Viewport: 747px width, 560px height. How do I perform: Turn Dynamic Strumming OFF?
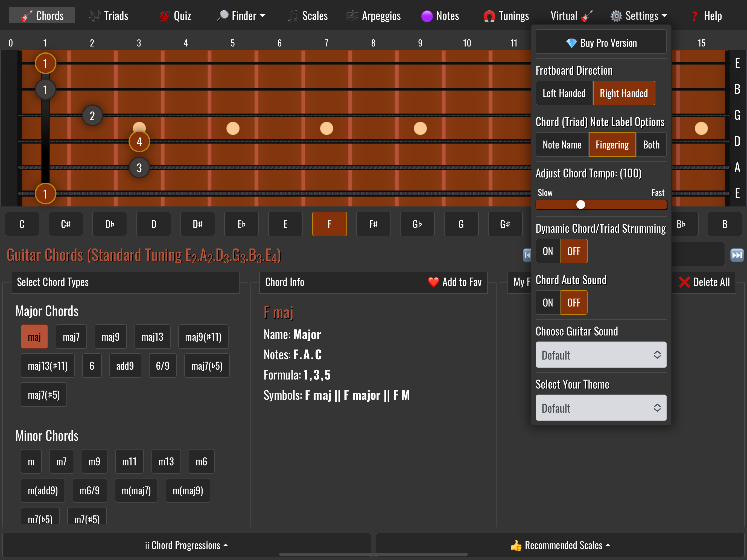[x=574, y=251]
